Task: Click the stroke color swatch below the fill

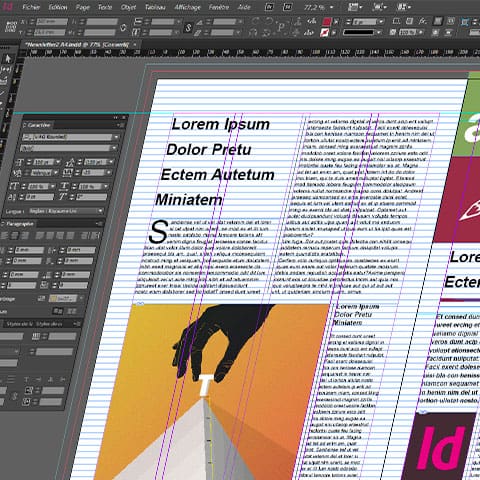Action: [324, 33]
